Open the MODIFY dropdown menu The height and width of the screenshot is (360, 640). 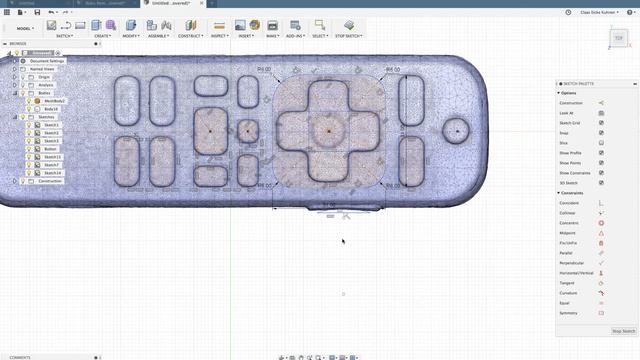click(x=131, y=36)
